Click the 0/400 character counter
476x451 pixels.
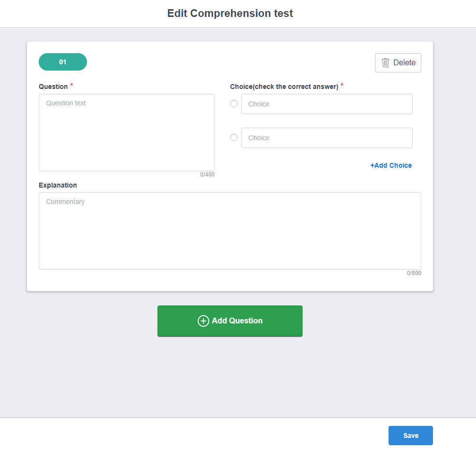(207, 175)
